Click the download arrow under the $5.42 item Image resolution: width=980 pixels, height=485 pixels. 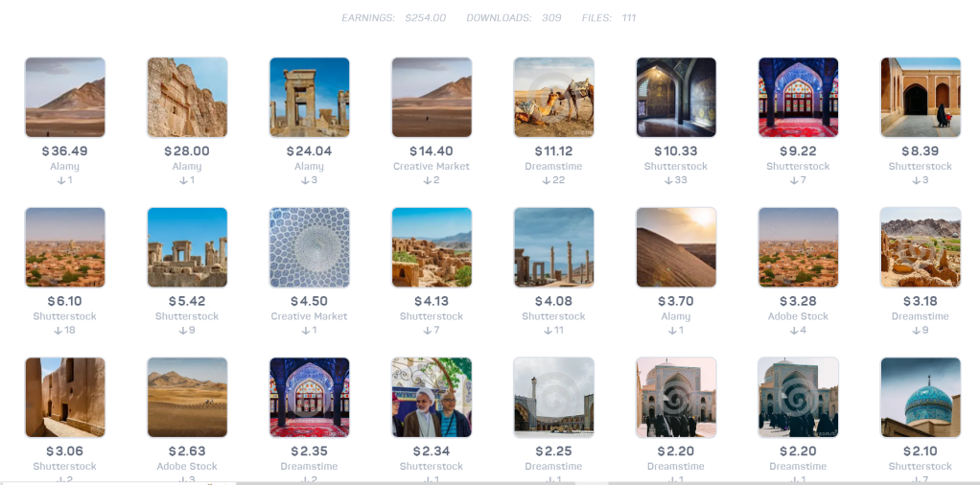click(182, 331)
